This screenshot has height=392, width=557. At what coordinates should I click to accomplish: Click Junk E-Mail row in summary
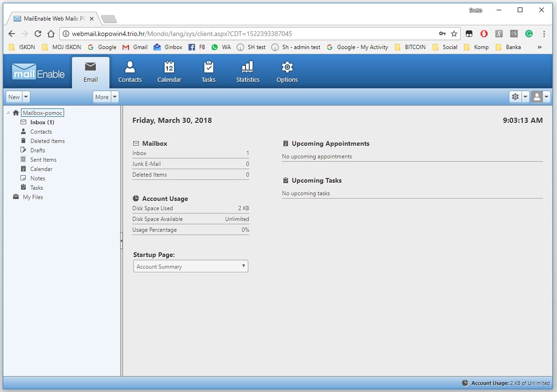coord(190,164)
